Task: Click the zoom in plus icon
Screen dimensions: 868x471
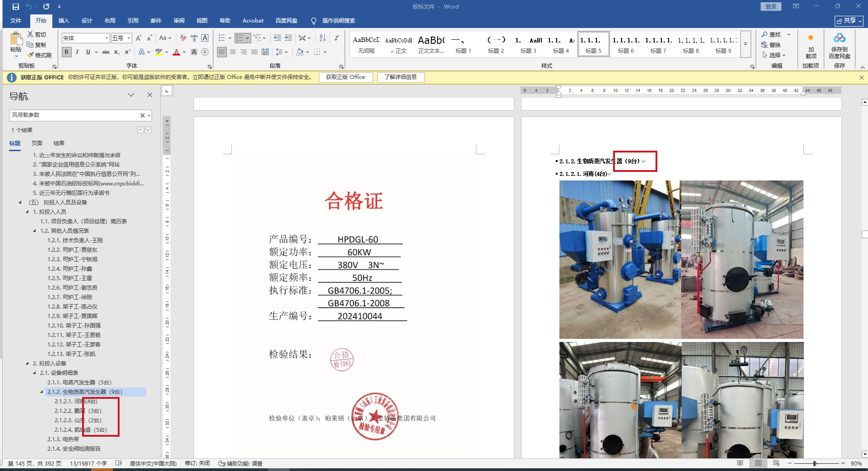Action: point(843,463)
